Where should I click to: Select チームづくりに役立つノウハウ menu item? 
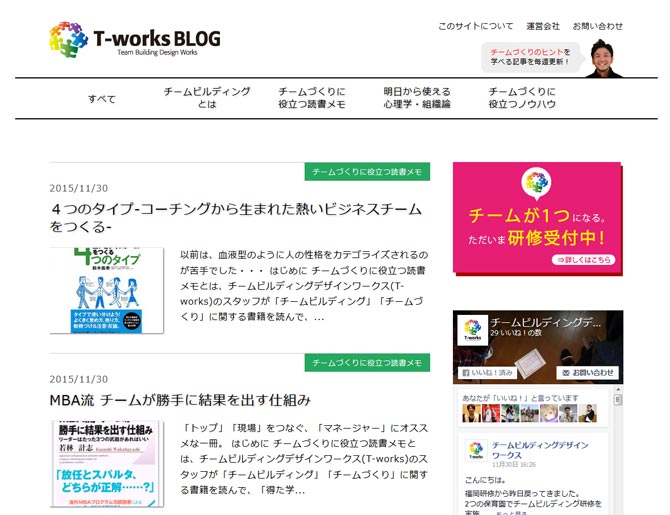pos(522,98)
